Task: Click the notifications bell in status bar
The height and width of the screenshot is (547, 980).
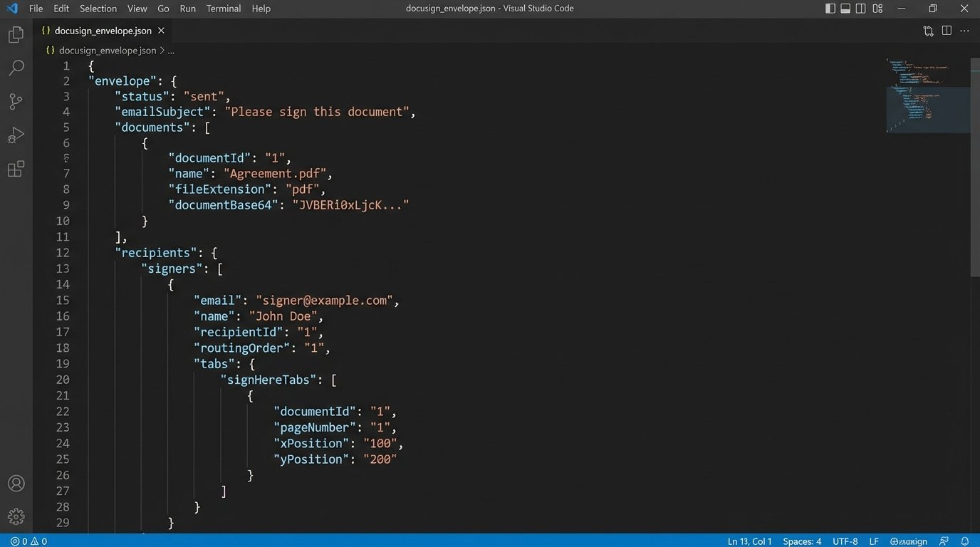Action: [x=965, y=541]
